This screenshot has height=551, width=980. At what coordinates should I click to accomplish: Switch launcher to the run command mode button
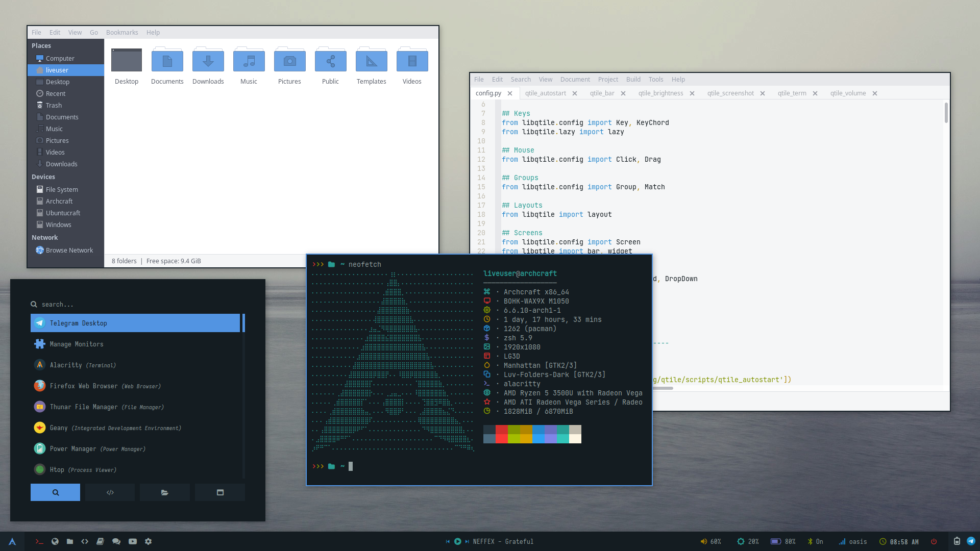110,492
